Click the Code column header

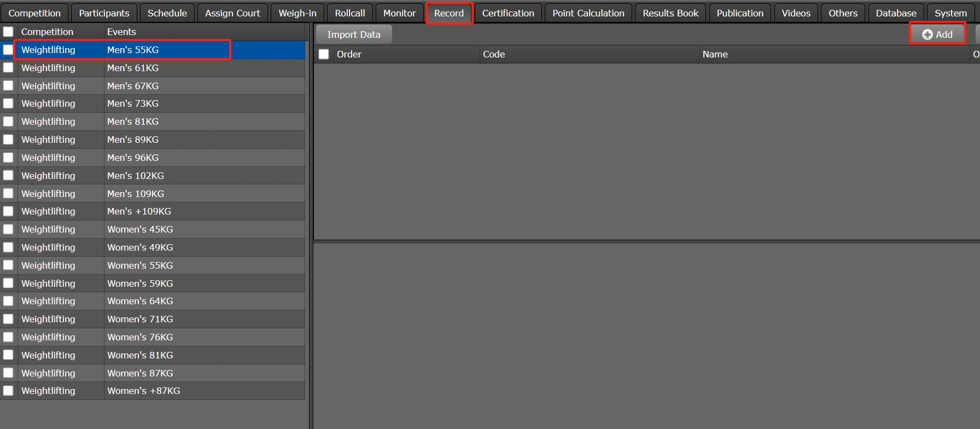coord(493,54)
